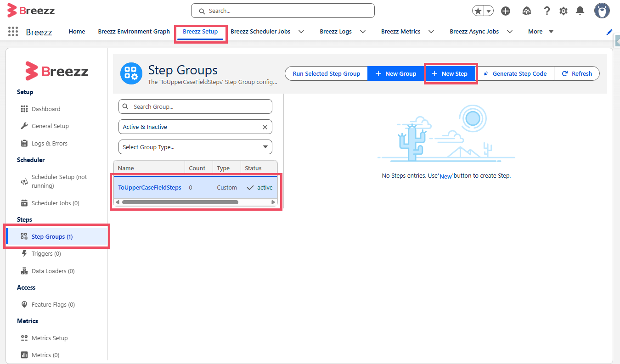Click the scrollbar right arrow in table
Screen dimensions: 620x364
[273, 202]
